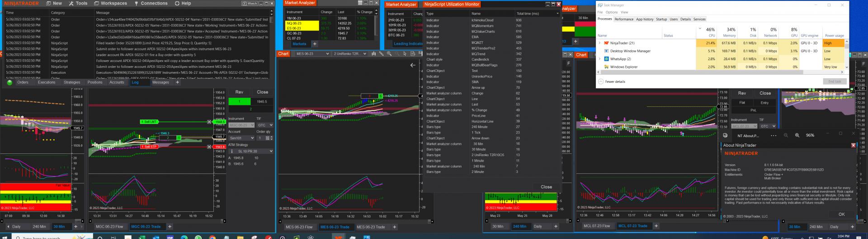Viewport: 868px width, 239px height.
Task: Click Fewer details in Task Manager
Action: (x=612, y=81)
